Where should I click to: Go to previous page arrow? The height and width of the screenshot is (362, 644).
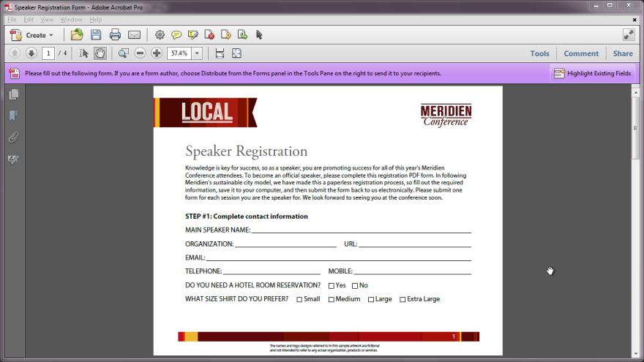pos(15,53)
